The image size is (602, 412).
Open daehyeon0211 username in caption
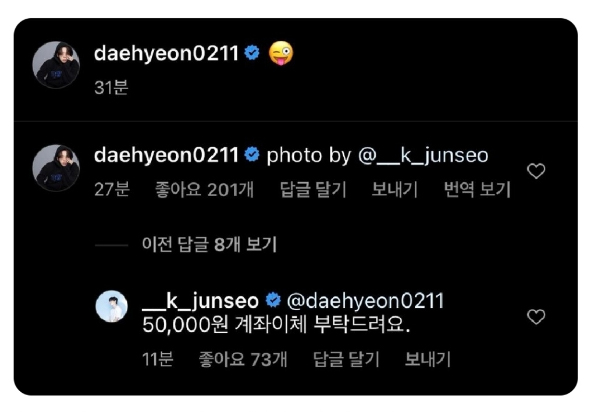coord(167,53)
